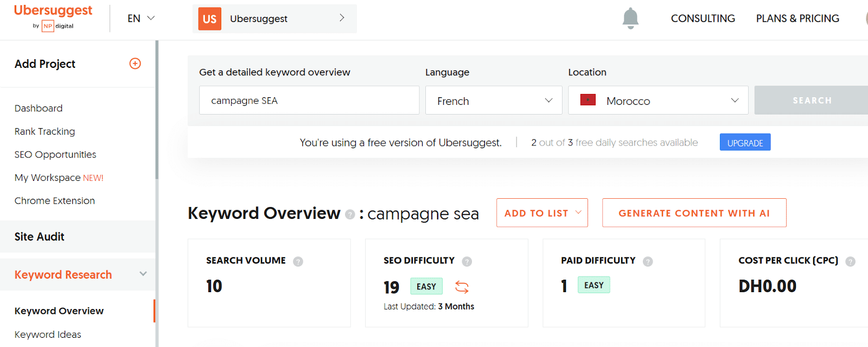Select Chrome Extension in sidebar
The image size is (868, 347).
[55, 201]
